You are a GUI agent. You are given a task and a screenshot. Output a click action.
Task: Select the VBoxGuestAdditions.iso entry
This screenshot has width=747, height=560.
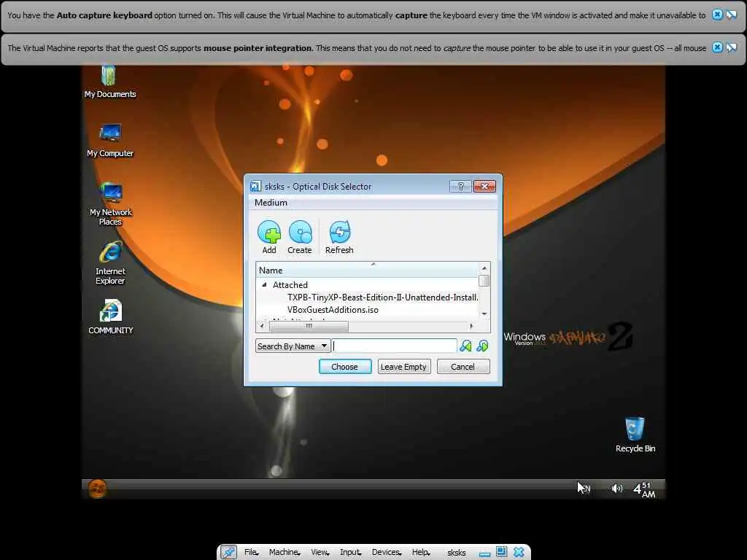tap(333, 309)
